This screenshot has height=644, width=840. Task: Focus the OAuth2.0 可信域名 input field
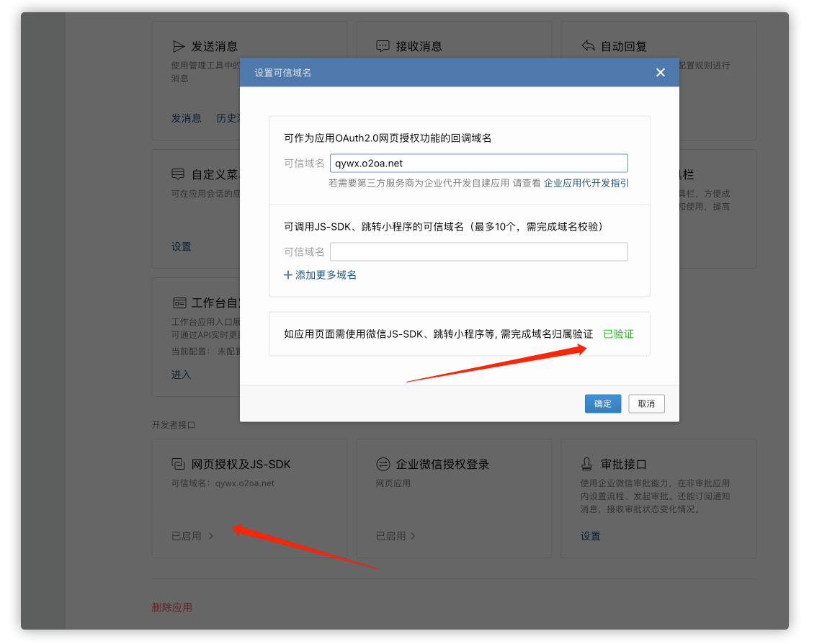click(x=478, y=164)
